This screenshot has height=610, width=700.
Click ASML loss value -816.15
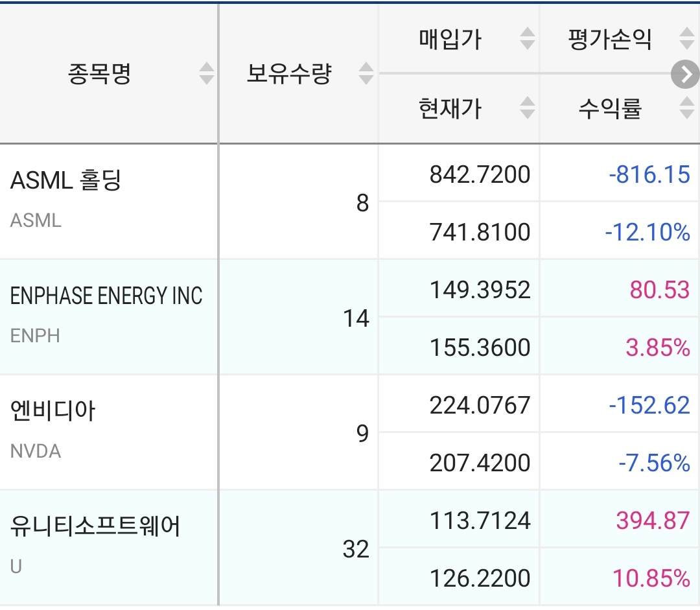tap(649, 174)
